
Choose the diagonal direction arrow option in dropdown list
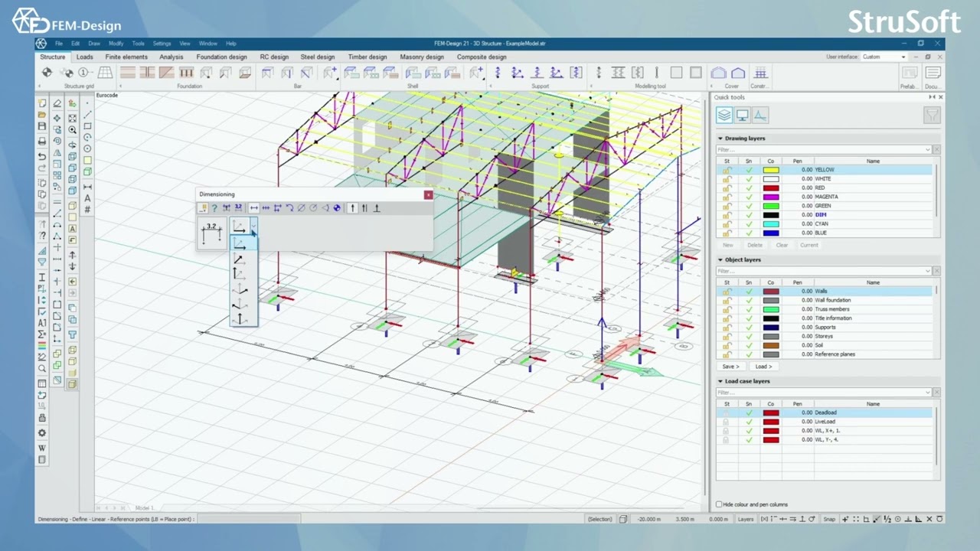click(240, 259)
